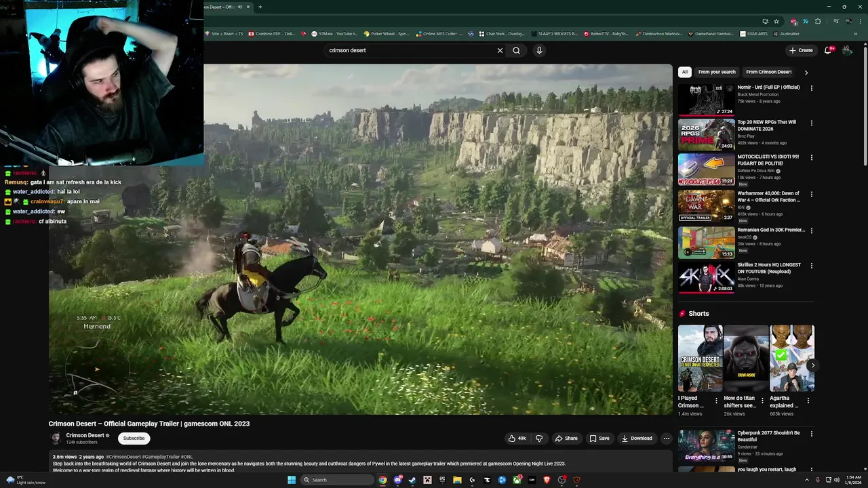
Task: Open the 'I Played Crimson' short
Action: point(700,359)
